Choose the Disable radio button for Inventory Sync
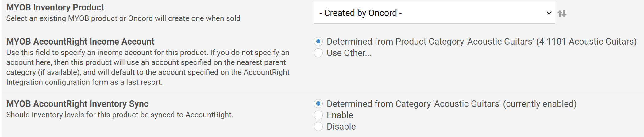644x137 pixels. tap(318, 127)
